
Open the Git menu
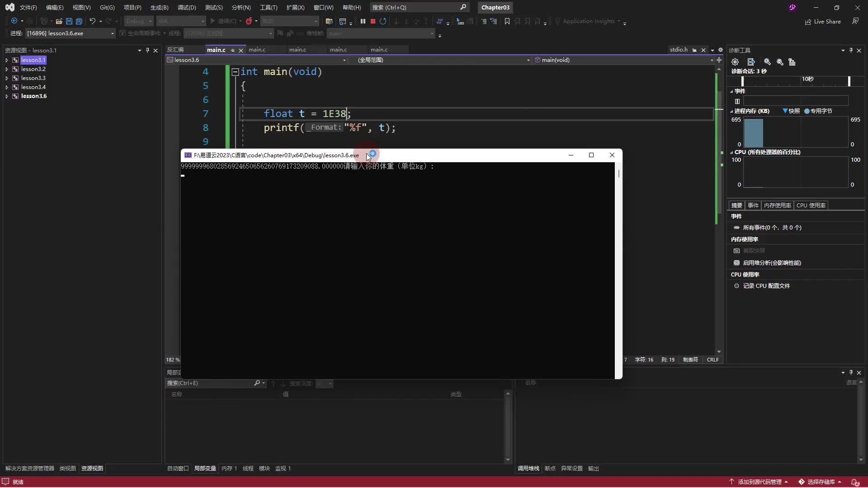click(107, 7)
